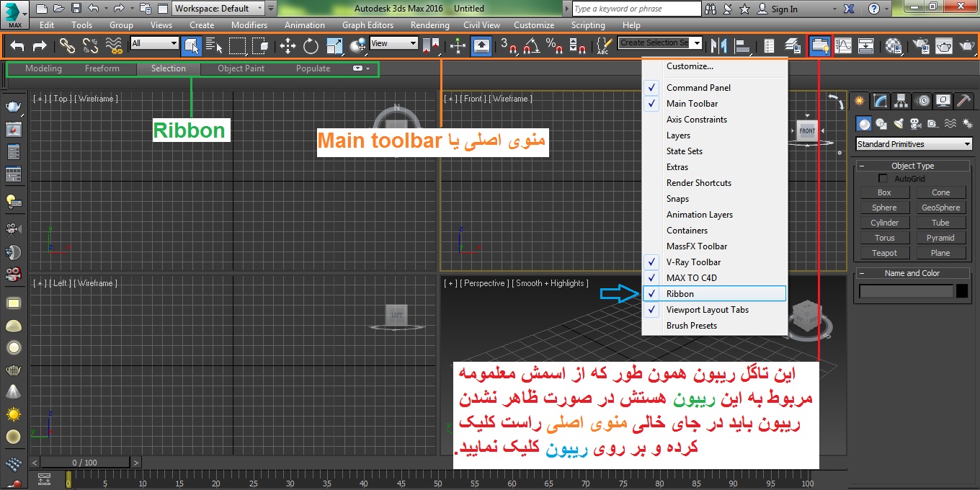This screenshot has height=490, width=980.
Task: Click the black object color swatch
Action: click(x=962, y=291)
